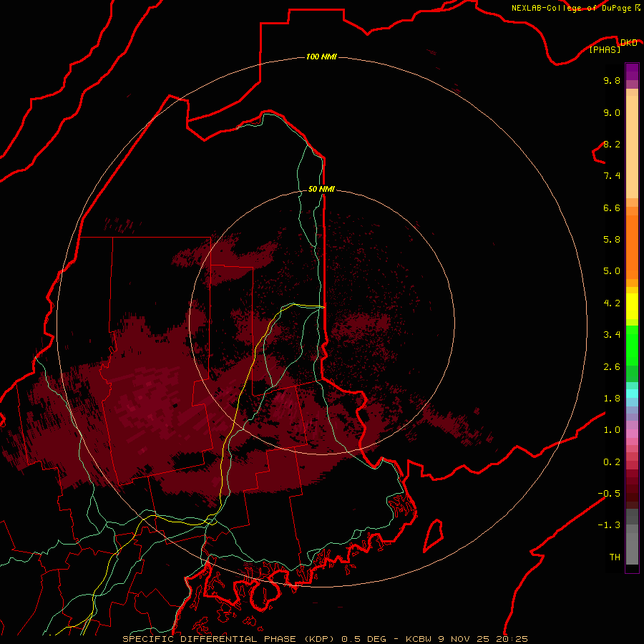The image size is (644, 644).
Task: Pick the gray bottom band of color bar
Action: click(x=632, y=550)
